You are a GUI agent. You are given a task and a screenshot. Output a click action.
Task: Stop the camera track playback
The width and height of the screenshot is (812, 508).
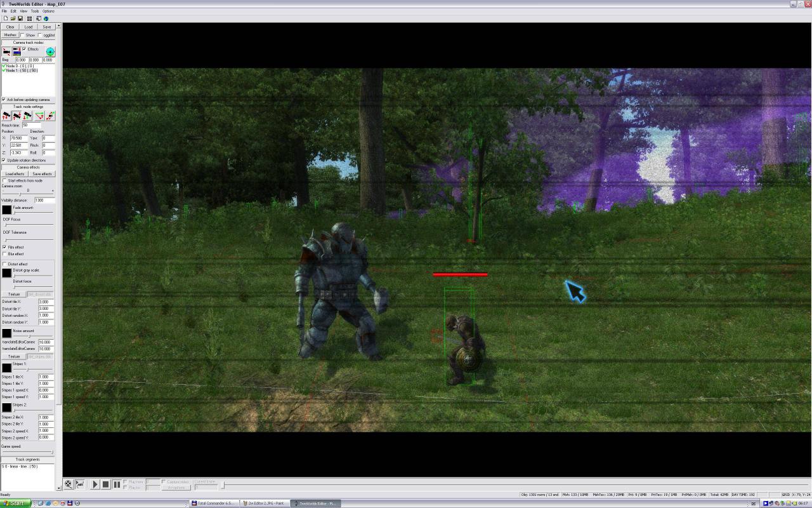[106, 485]
